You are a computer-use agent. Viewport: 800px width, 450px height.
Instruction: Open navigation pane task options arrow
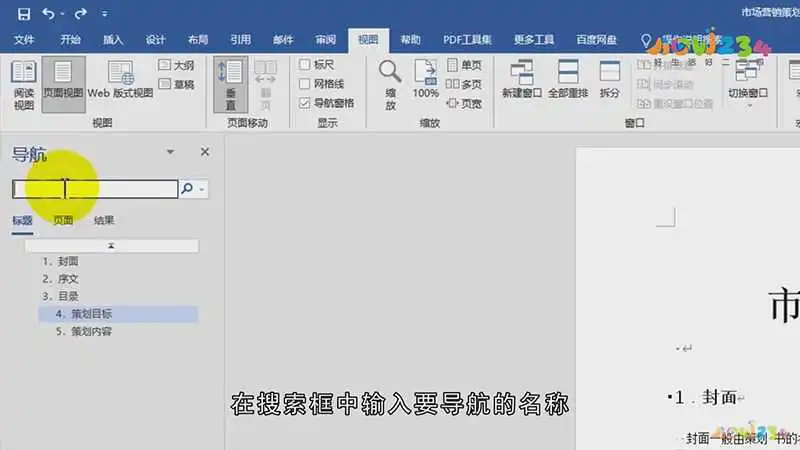tap(170, 152)
